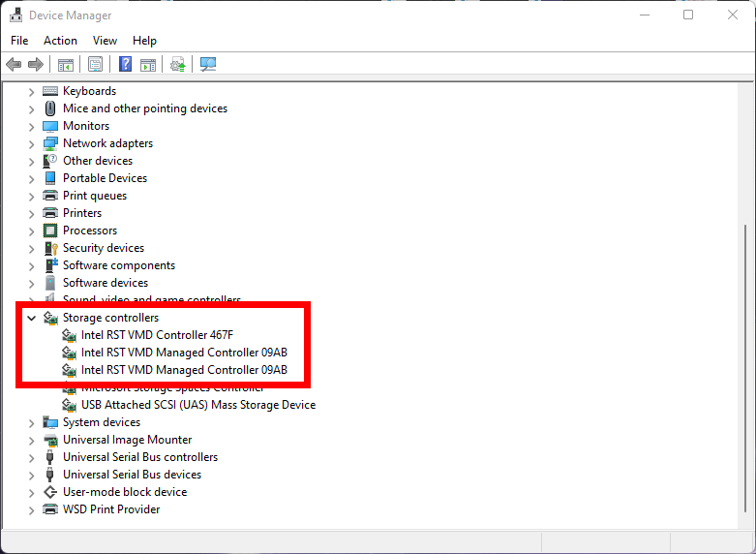Click the Universal Image Mounter icon

[x=50, y=440]
